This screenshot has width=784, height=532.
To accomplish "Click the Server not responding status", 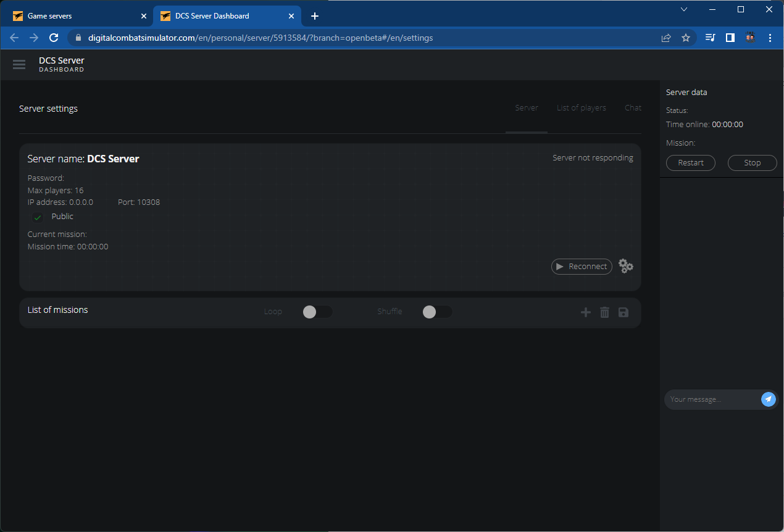I will [593, 158].
